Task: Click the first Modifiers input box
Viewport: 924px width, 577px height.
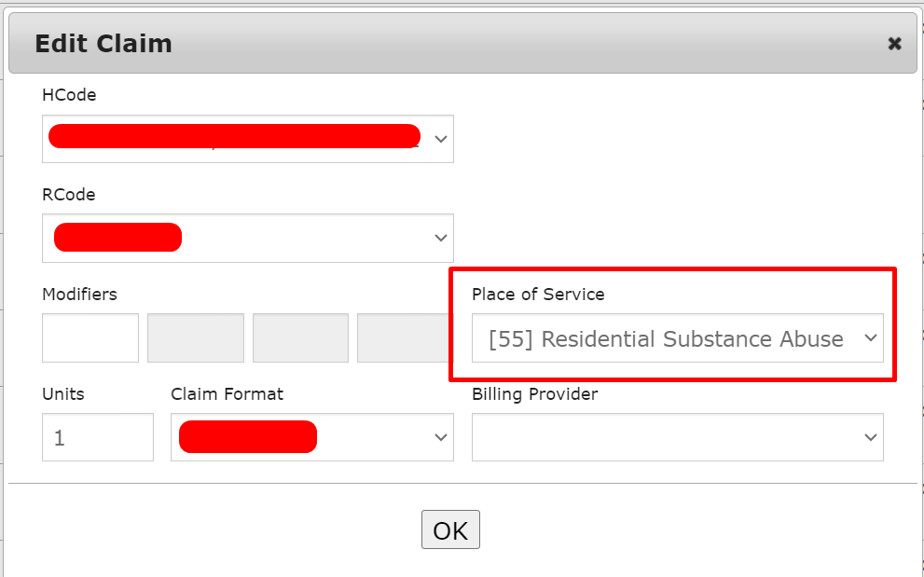Action: click(x=90, y=337)
